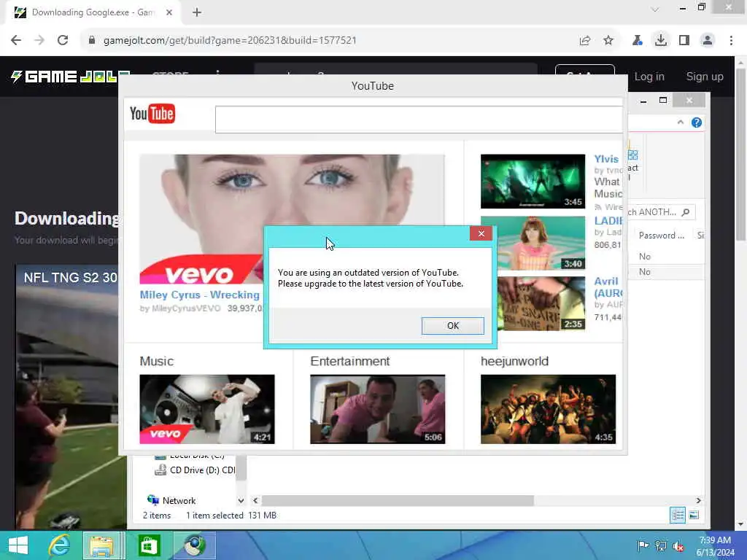747x560 pixels.
Task: Select CD Drive (D:) in Explorer tree
Action: (196, 470)
